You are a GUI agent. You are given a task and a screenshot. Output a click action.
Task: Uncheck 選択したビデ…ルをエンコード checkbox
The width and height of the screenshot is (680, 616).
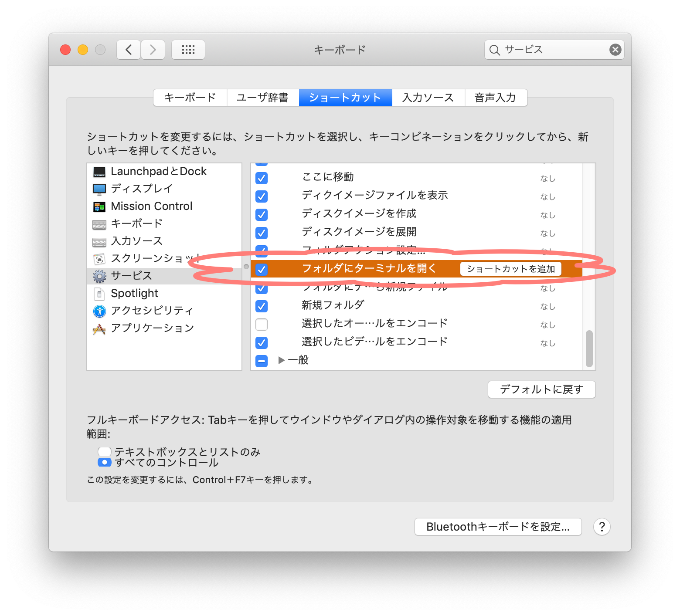262,343
